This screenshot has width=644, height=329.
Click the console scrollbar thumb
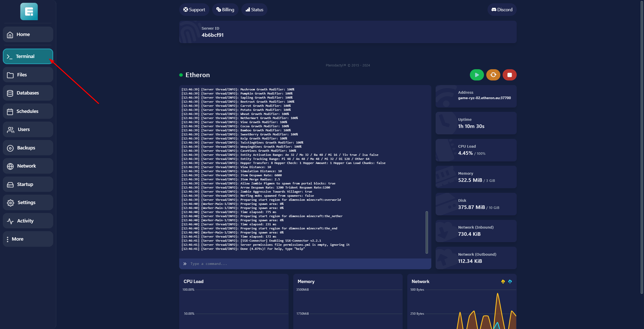coord(426,232)
